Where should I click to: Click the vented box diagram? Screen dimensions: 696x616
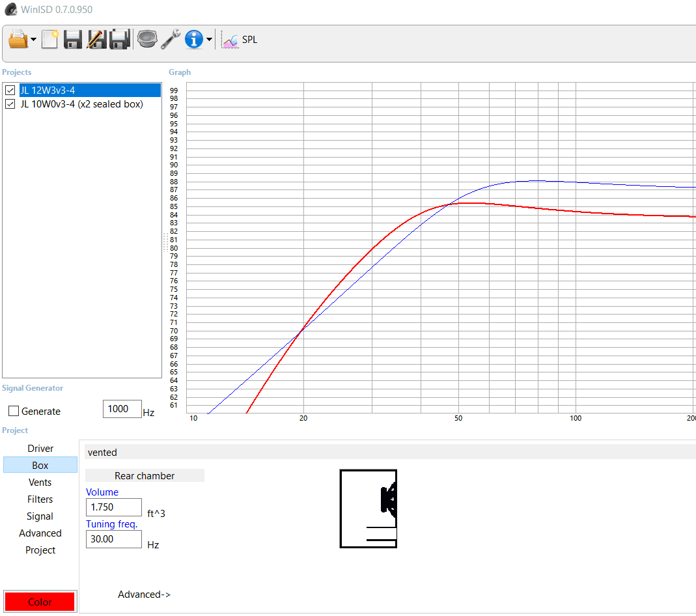coord(369,509)
